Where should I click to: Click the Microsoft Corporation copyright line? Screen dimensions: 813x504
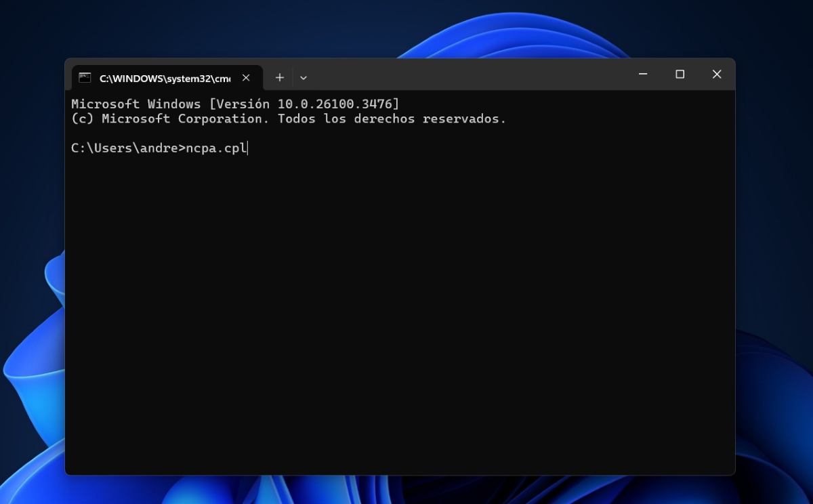289,119
